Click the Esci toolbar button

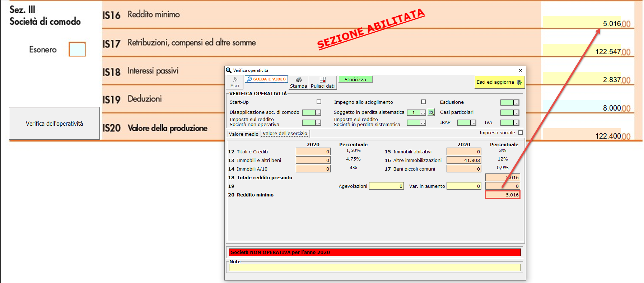[x=235, y=82]
